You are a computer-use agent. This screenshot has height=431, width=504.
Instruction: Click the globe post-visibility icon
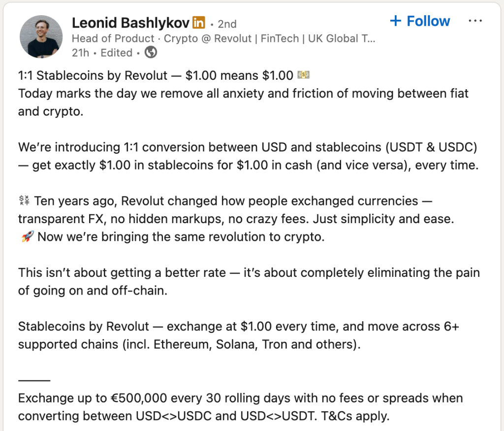tap(151, 53)
